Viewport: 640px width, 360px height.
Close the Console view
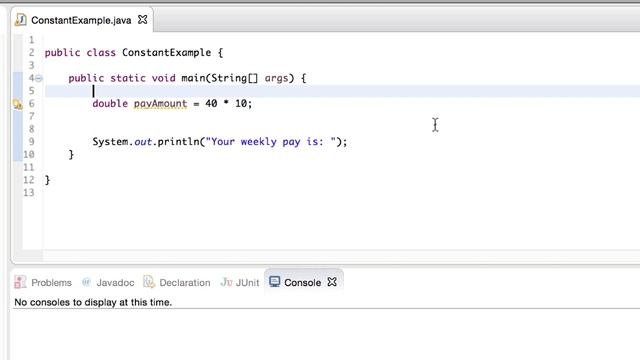332,282
